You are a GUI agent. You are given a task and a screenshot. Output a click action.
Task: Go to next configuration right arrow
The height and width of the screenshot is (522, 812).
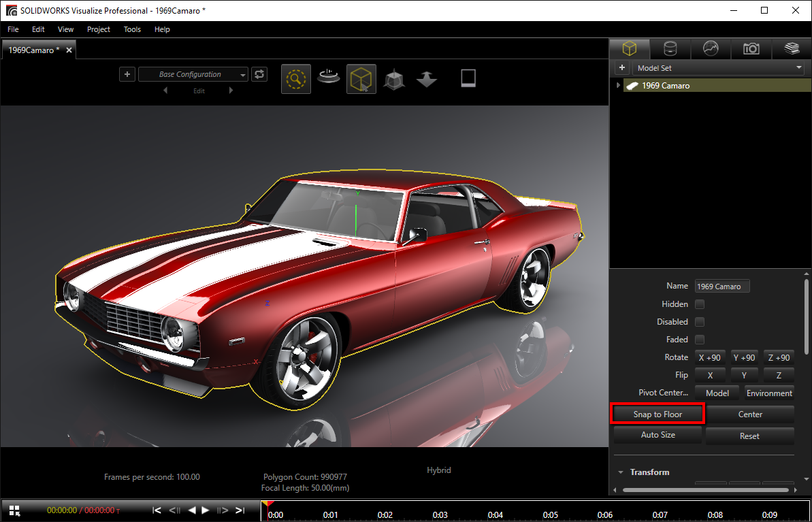[x=231, y=91]
